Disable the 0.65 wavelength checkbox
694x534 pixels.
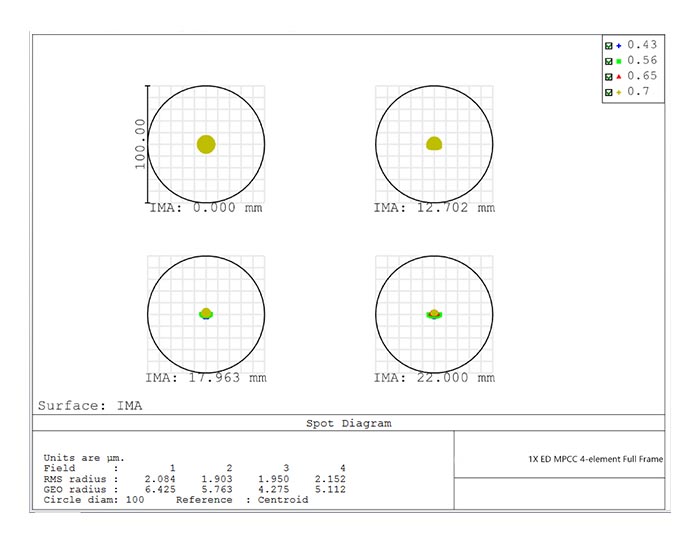(609, 76)
